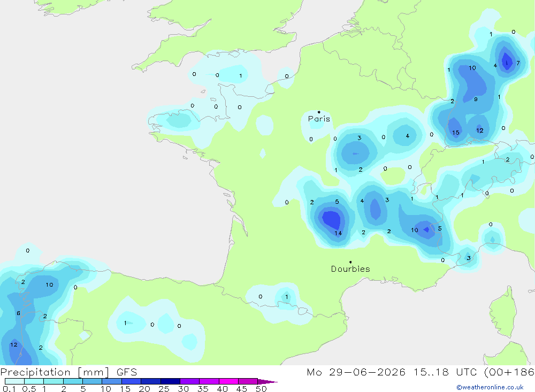Click the legend's above-50 arrow tip
The image size is (535, 392).
(x=267, y=382)
